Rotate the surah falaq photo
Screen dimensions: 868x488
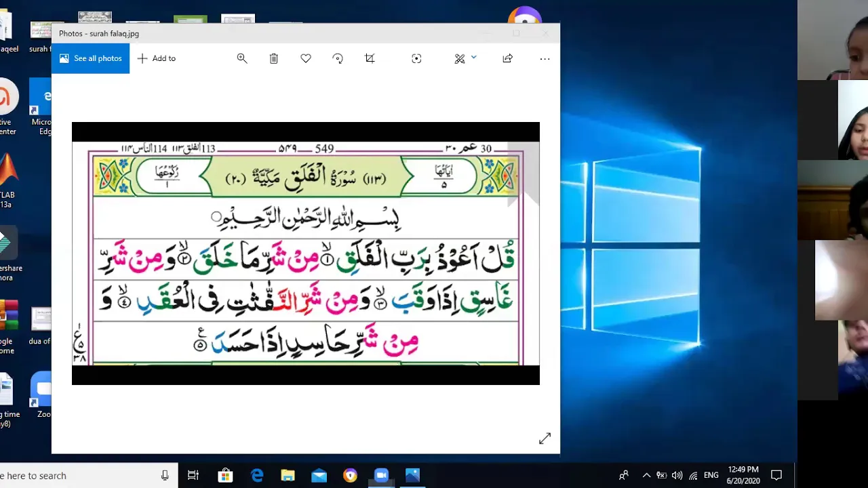(x=338, y=58)
